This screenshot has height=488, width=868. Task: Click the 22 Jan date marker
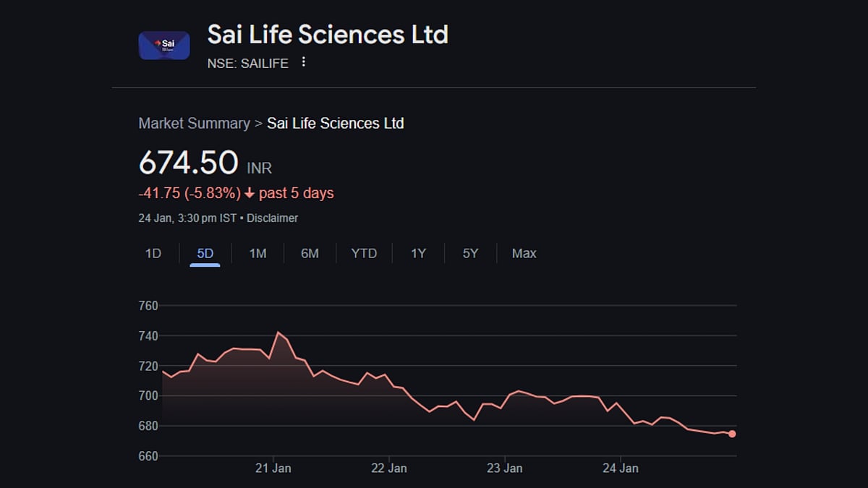389,468
